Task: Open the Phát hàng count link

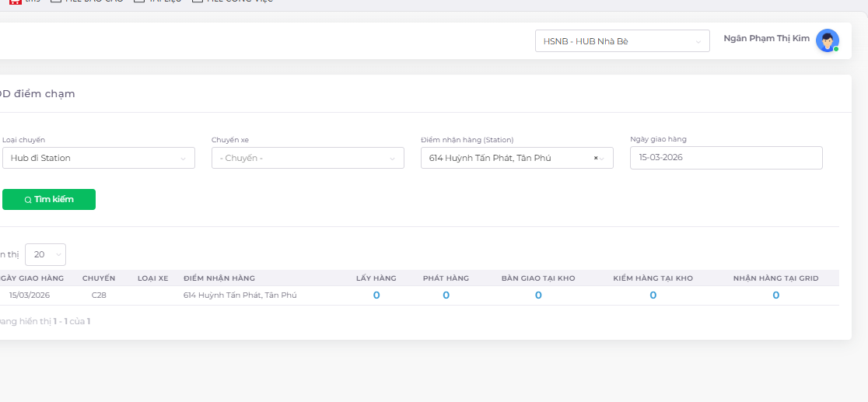Action: (x=446, y=295)
